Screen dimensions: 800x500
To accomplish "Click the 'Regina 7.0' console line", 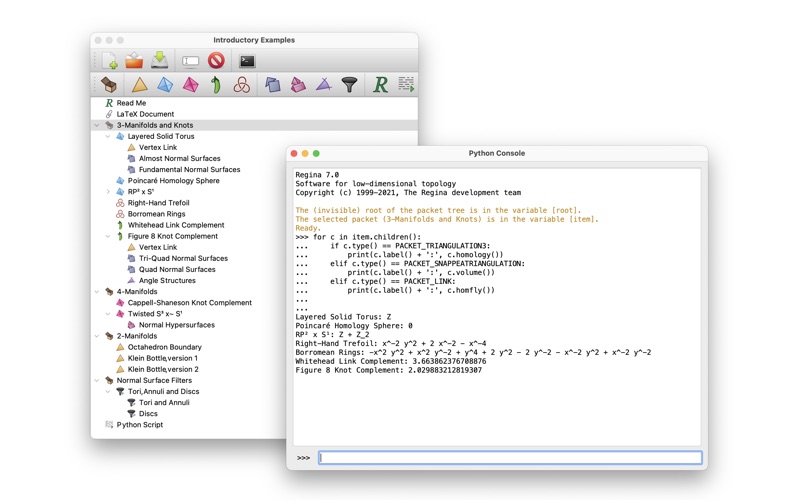I will 317,175.
